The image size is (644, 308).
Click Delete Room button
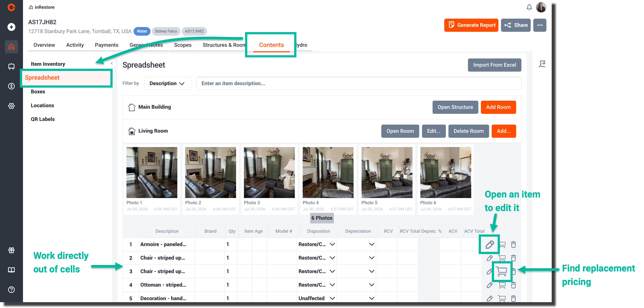(468, 131)
